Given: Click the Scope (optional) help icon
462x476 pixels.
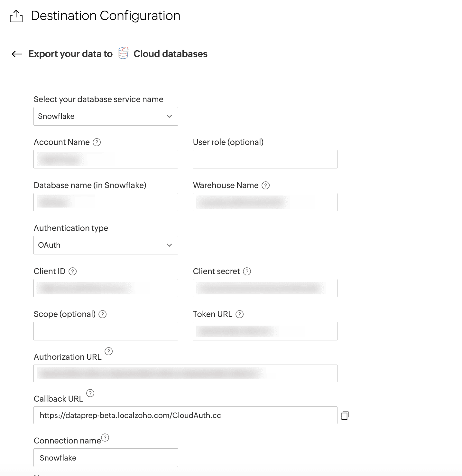Looking at the screenshot, I should 102,314.
